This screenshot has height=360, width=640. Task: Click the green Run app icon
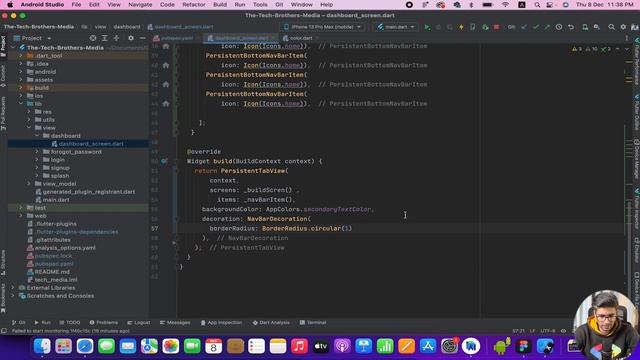click(427, 27)
